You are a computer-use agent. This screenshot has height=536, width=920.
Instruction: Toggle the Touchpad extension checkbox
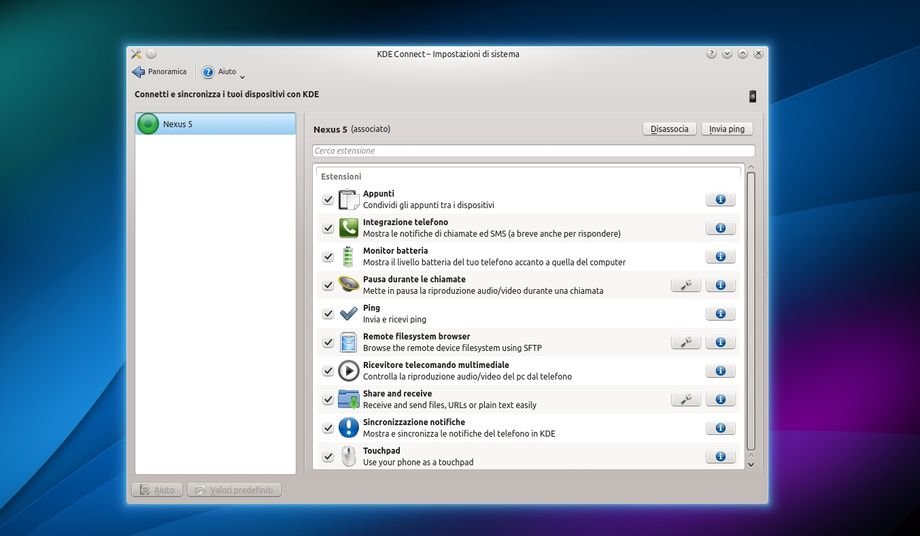click(328, 457)
